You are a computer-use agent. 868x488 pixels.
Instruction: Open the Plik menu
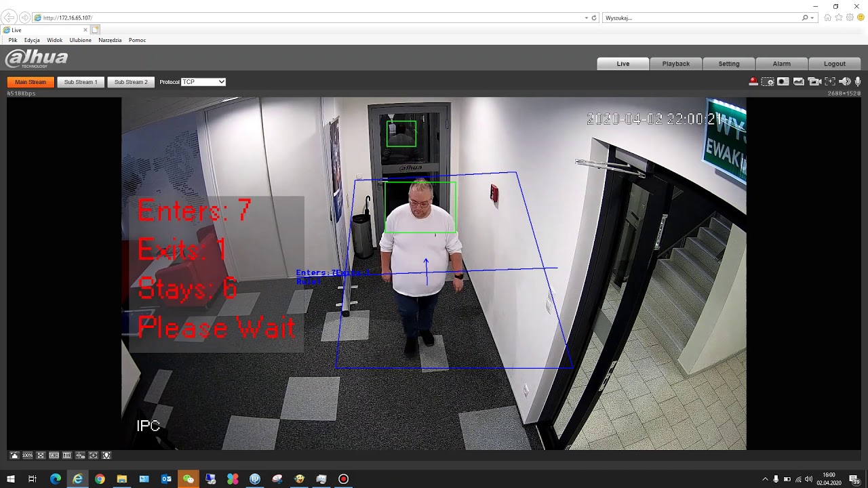(13, 40)
